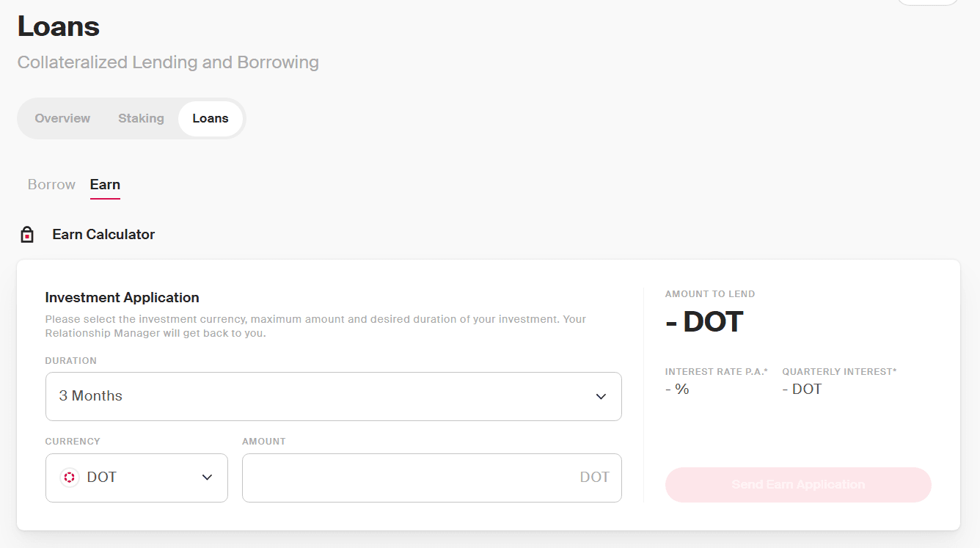Click the DOT suffix inside the Amount field
Viewport: 980px width, 548px height.
594,478
